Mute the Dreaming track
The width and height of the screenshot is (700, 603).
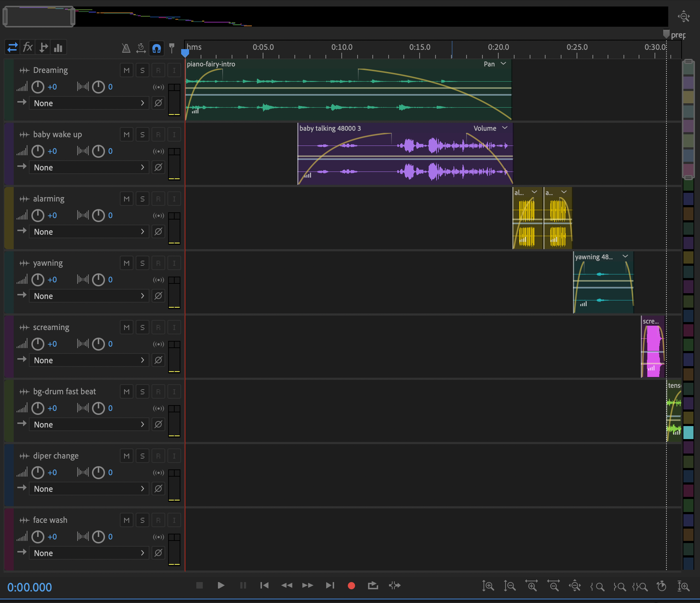click(x=126, y=70)
